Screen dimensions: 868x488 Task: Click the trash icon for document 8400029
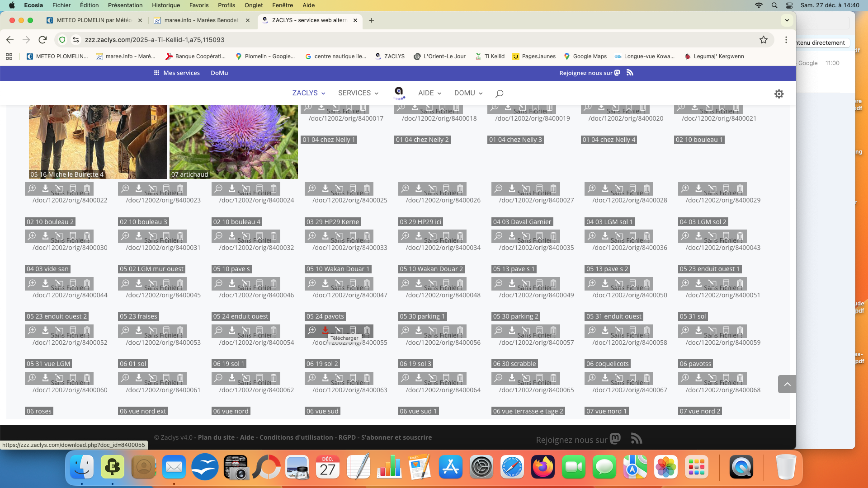click(740, 188)
